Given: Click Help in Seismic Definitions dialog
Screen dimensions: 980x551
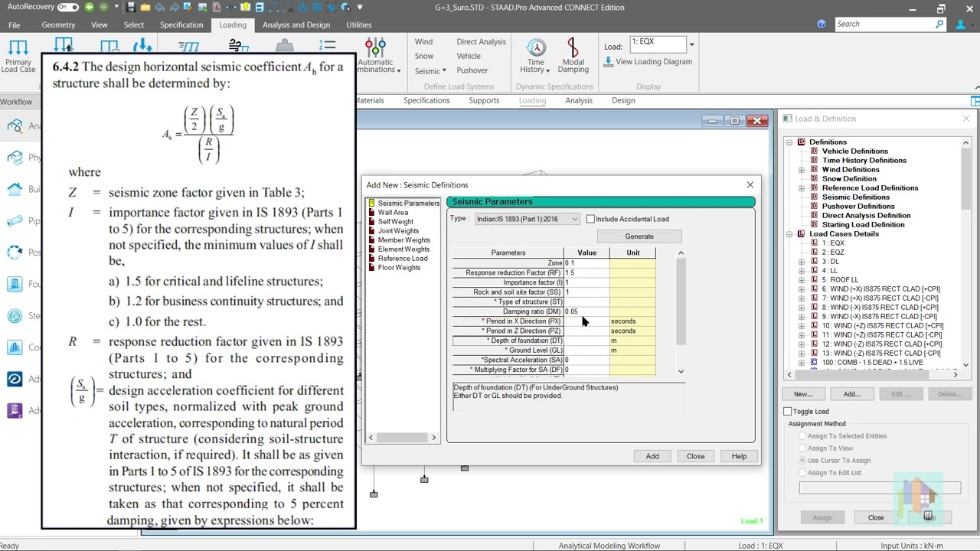Looking at the screenshot, I should pos(739,456).
